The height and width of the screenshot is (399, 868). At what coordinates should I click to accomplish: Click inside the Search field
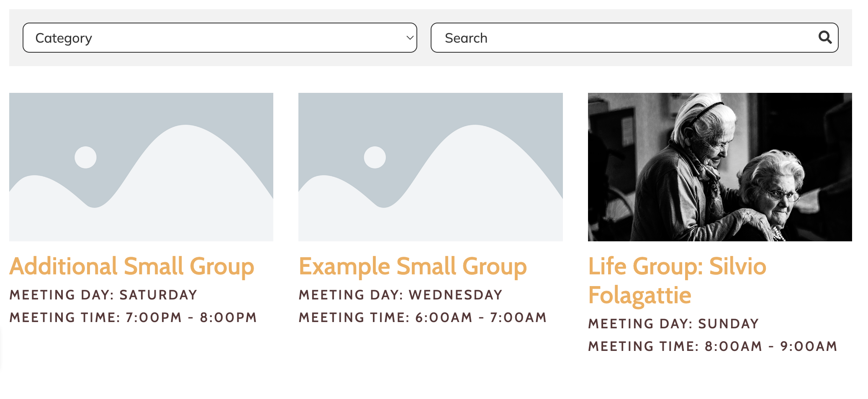(586, 38)
